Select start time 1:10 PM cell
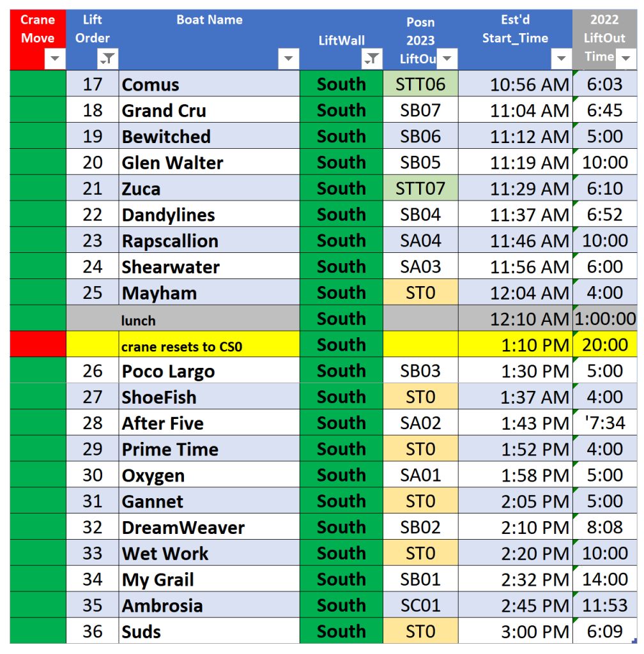The image size is (644, 654). point(516,344)
